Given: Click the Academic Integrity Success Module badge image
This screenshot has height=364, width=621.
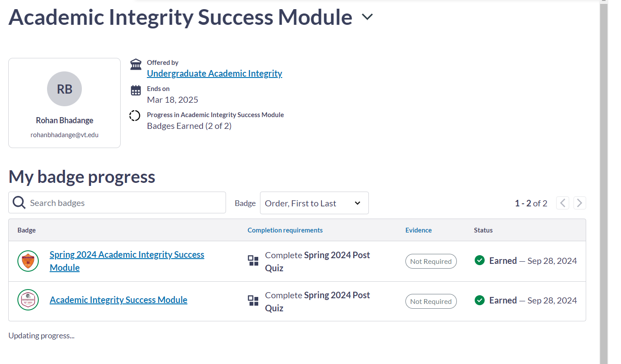Looking at the screenshot, I should point(28,300).
